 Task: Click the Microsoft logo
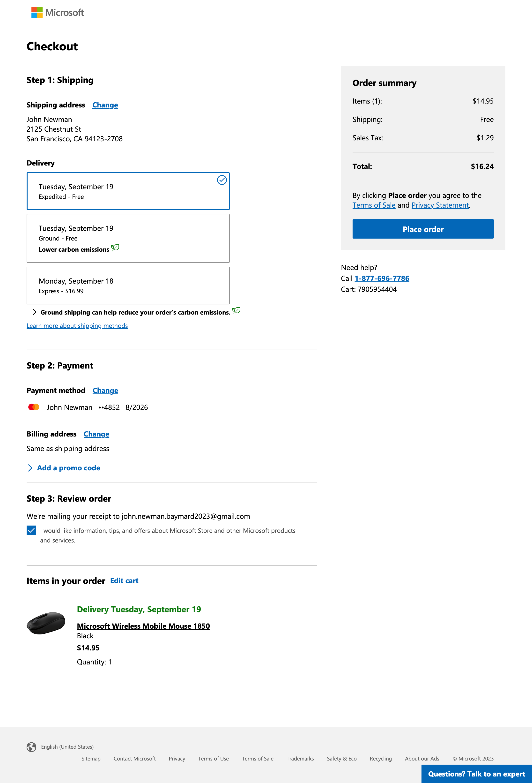click(57, 13)
